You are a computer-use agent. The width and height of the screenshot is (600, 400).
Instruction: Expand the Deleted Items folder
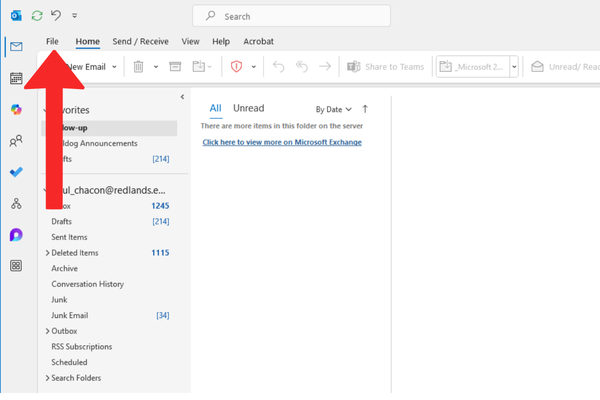click(x=47, y=253)
